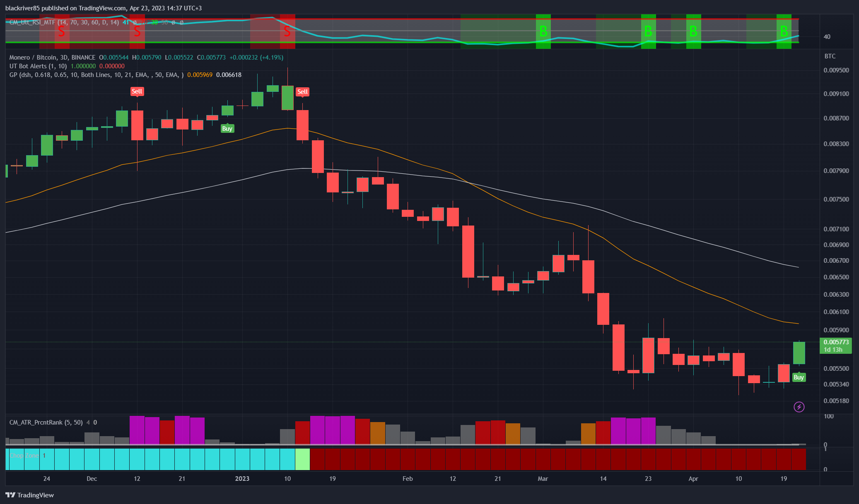Click the change value +0.000232 (+4.19%)

point(256,58)
